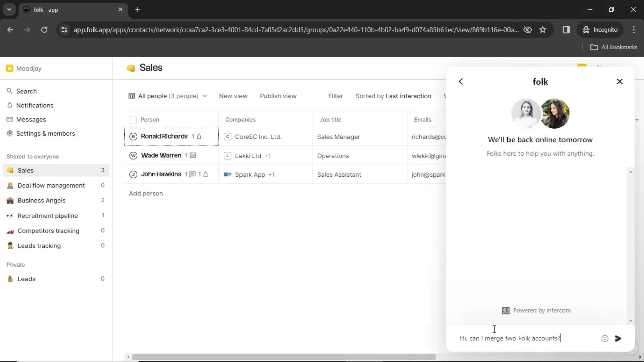Click the tracking protection eye icon

pos(528,30)
